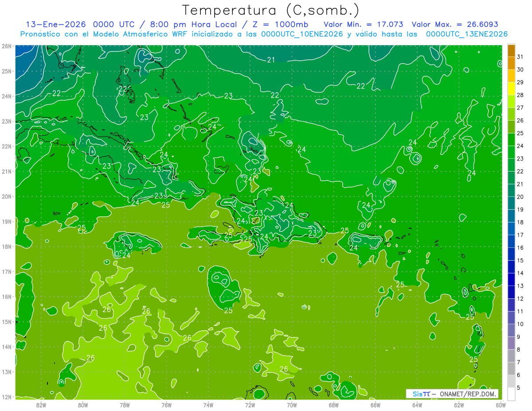Viewport: 532px width, 411px height.
Task: Click the latitude label "17N"
Action: pyautogui.click(x=6, y=271)
